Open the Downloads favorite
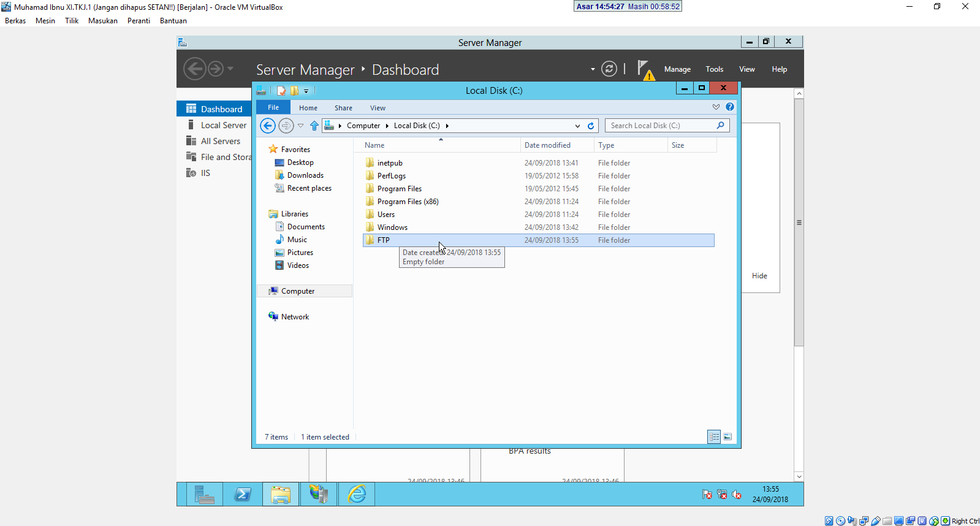980x526 pixels. click(x=305, y=175)
